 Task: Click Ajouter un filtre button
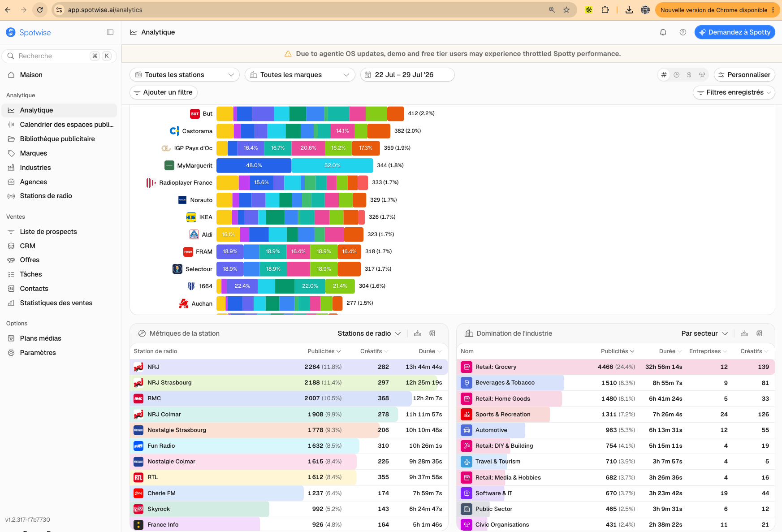[x=164, y=92]
